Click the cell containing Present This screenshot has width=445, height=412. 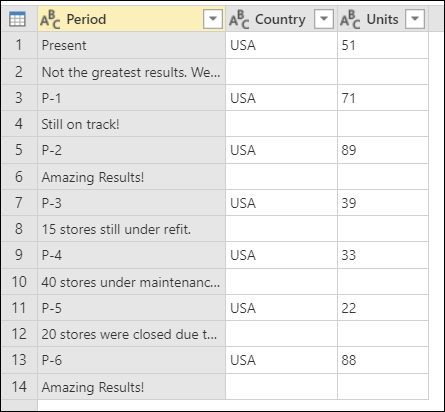(131, 45)
